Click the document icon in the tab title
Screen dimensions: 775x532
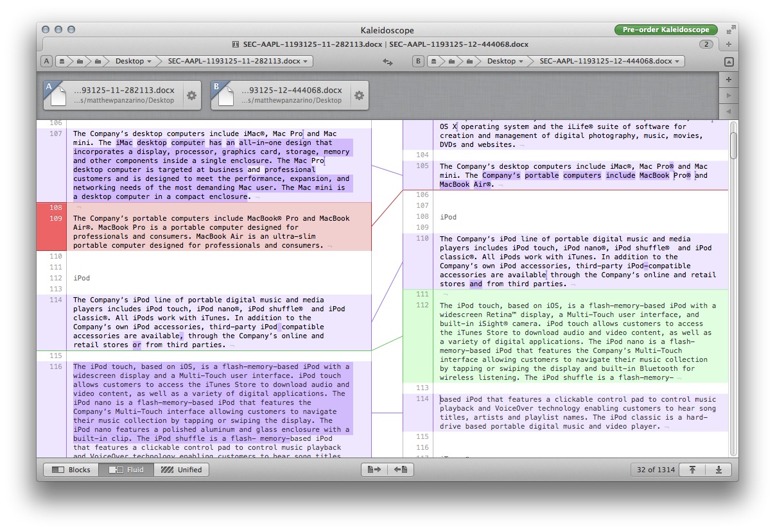point(236,44)
